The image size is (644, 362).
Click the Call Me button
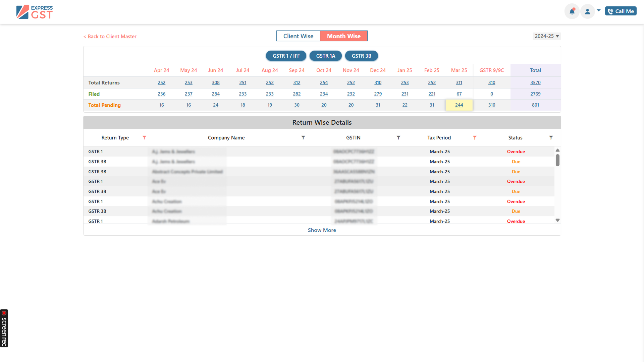click(x=621, y=11)
